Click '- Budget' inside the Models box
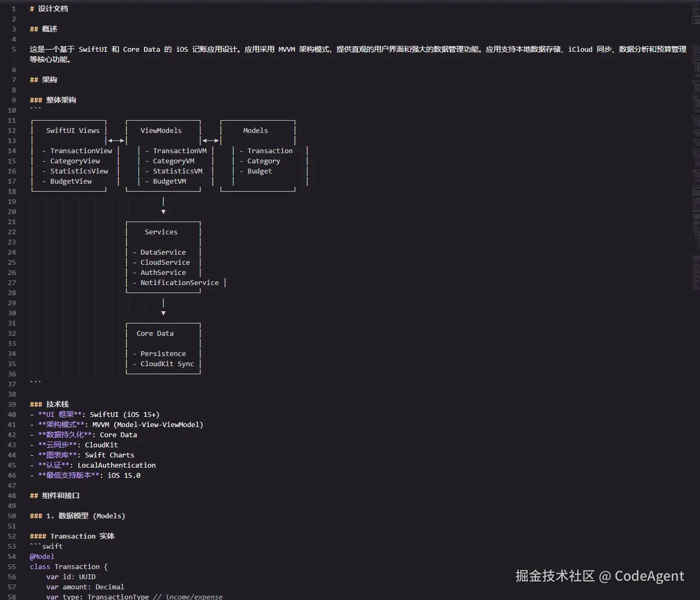The width and height of the screenshot is (700, 600). 256,171
